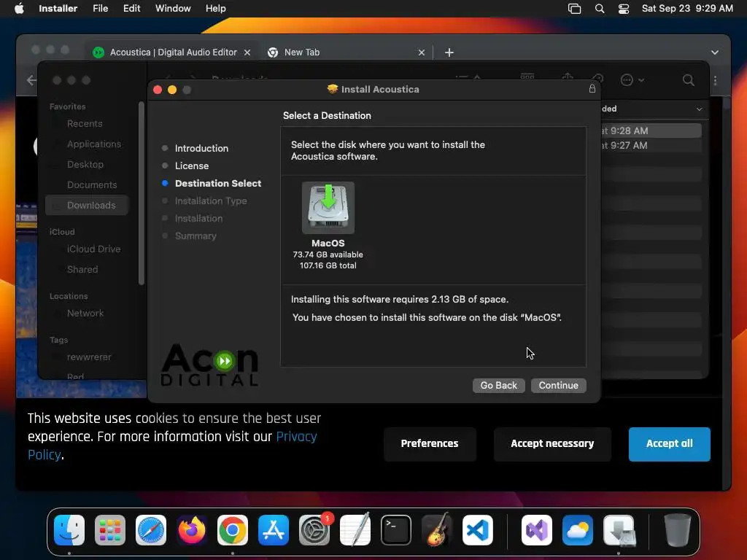Select the MacOS disk destination icon
The width and height of the screenshot is (747, 560).
[328, 208]
